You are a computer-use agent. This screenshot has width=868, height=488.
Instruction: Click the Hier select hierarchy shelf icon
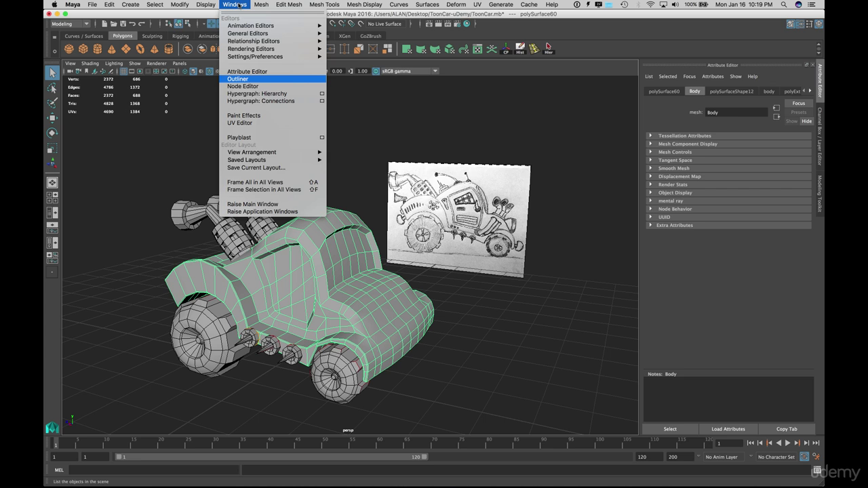549,49
